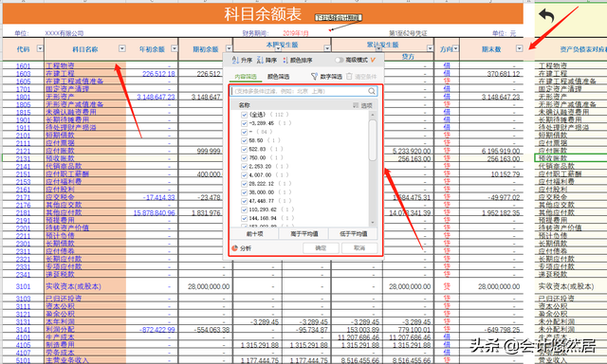607x364 pixels.
Task: Cancel filter with 取消 button
Action: point(359,248)
